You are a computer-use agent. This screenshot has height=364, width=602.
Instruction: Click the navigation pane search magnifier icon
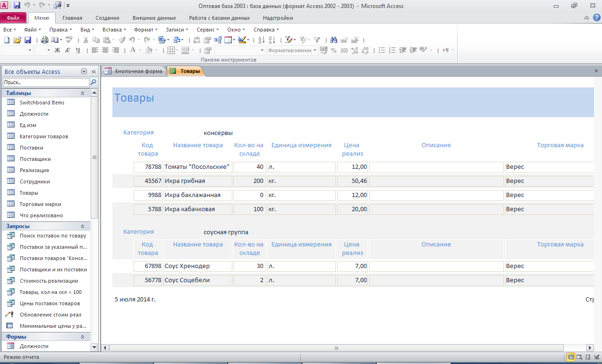coord(93,82)
